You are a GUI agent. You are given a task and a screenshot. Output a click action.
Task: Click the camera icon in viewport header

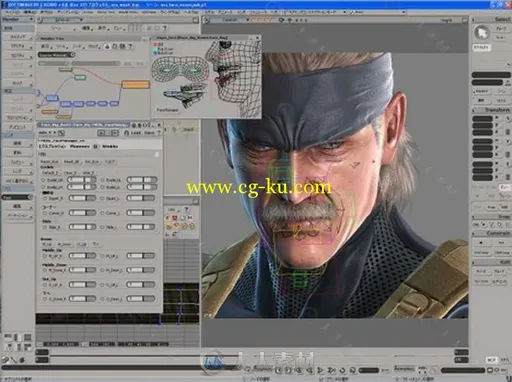click(281, 20)
